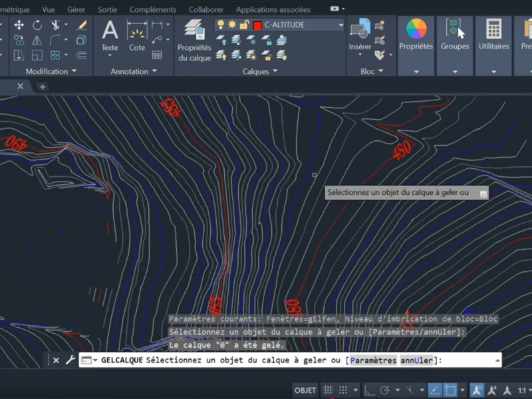The width and height of the screenshot is (532, 399).
Task: Open Propriétés du calque layer manager
Action: point(194,41)
